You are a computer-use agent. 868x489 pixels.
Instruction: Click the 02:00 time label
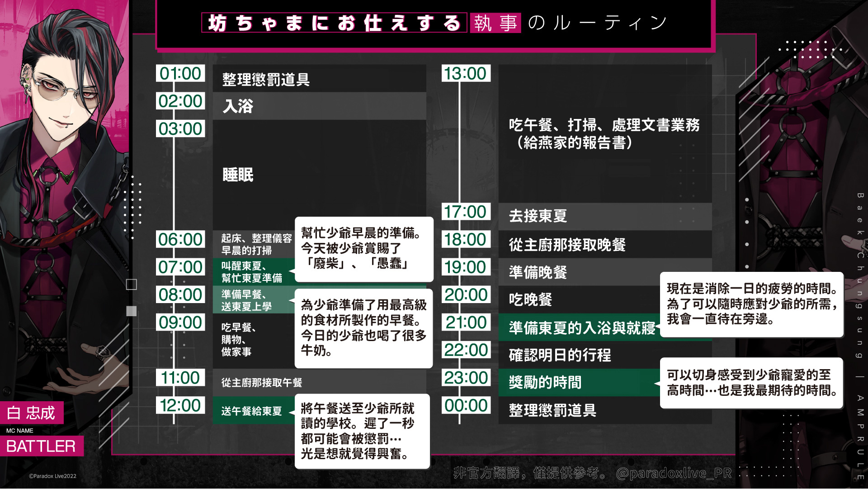coord(180,101)
